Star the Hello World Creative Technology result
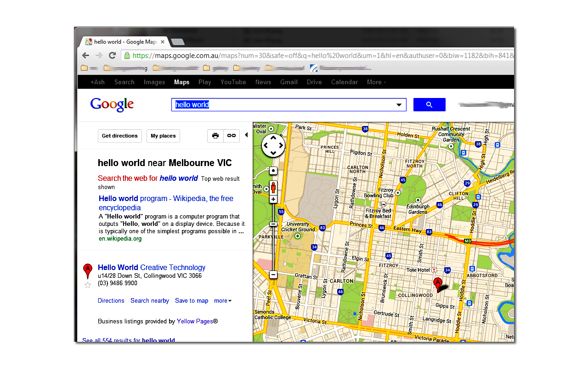The height and width of the screenshot is (368, 588). [88, 285]
